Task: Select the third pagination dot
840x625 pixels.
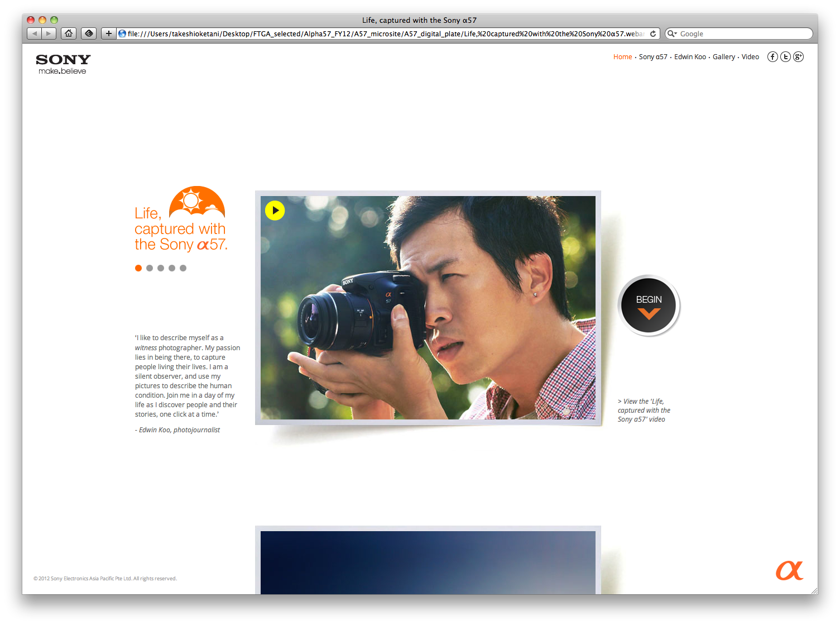Action: pyautogui.click(x=161, y=268)
